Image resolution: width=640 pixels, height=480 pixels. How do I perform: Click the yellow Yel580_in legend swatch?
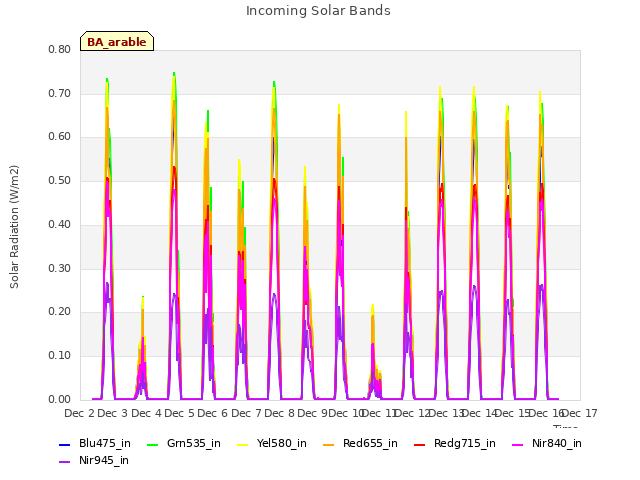243,444
